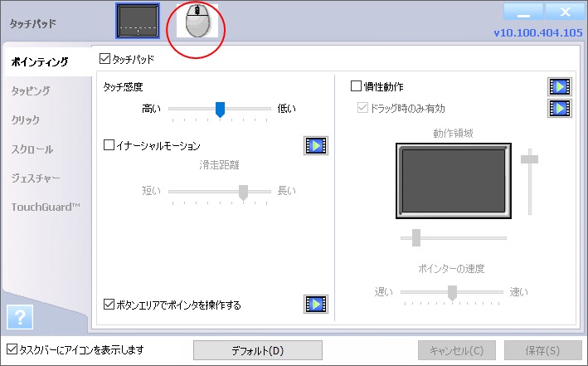
Task: Play video demo for ボタンエリアでポインタを操作する
Action: click(x=316, y=304)
